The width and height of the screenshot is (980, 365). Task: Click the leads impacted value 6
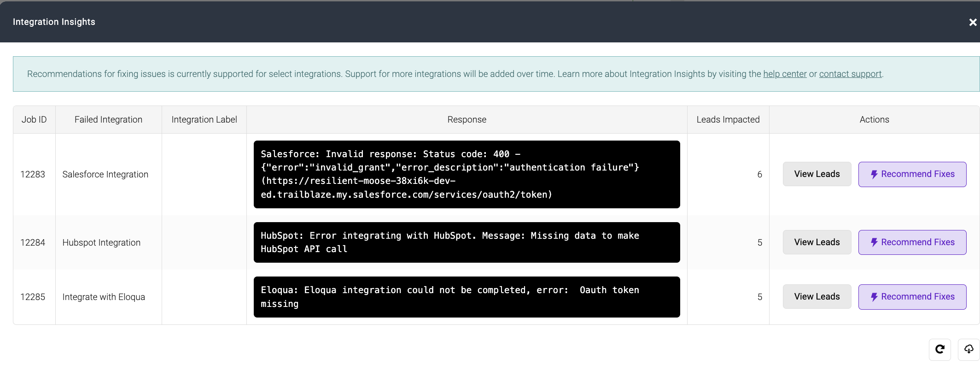pos(759,175)
